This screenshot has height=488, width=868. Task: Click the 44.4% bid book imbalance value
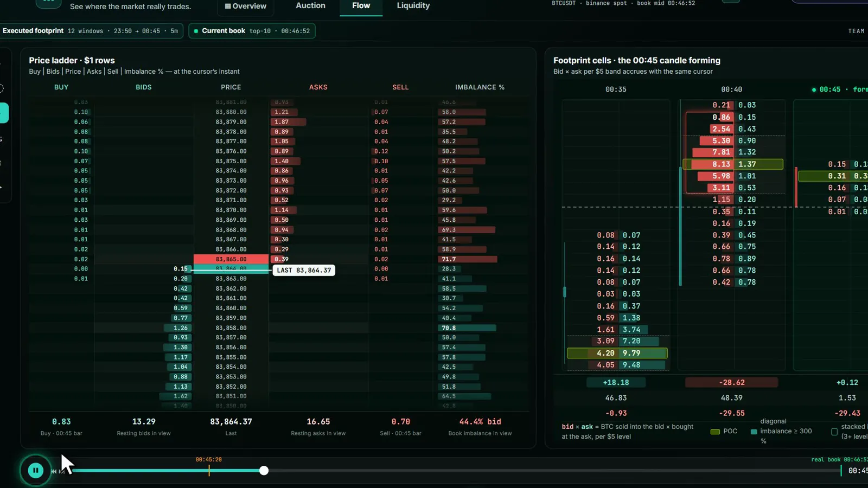480,421
